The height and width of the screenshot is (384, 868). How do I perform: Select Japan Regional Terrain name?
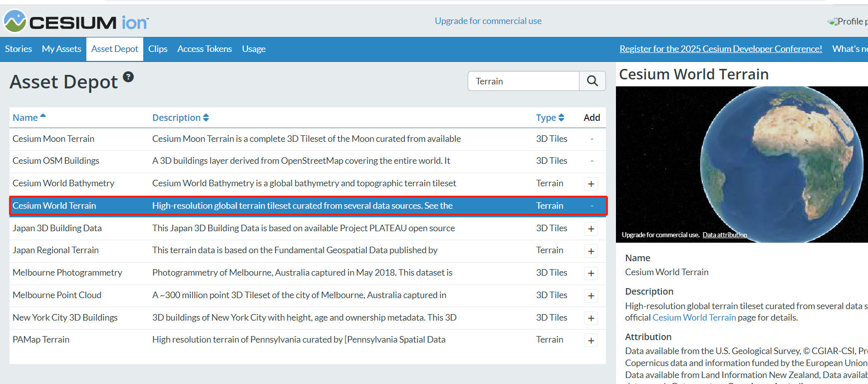point(55,250)
